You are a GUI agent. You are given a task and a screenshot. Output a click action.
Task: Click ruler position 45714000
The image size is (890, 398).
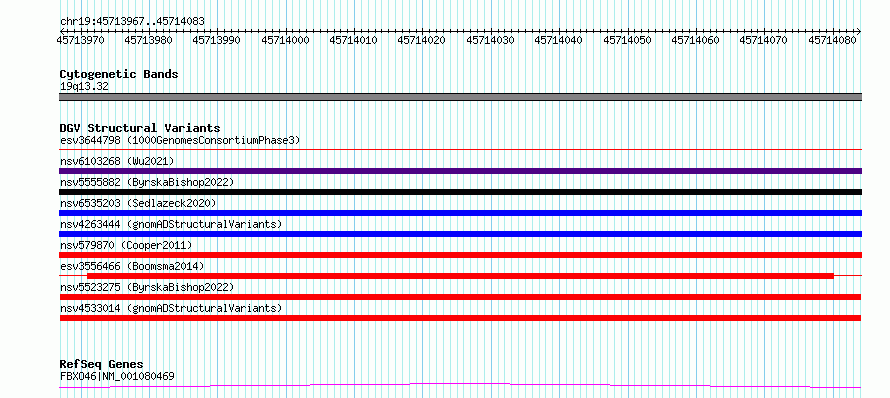pos(285,40)
